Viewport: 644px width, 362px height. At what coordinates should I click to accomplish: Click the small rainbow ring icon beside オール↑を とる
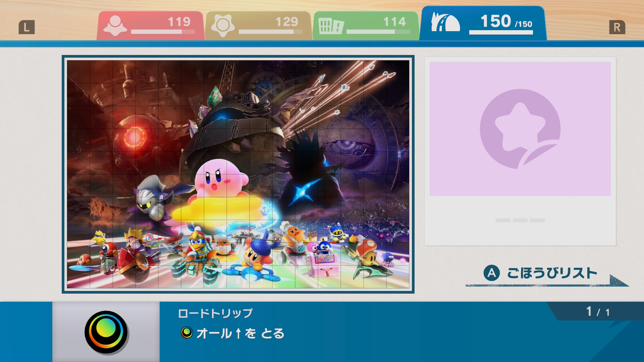187,333
